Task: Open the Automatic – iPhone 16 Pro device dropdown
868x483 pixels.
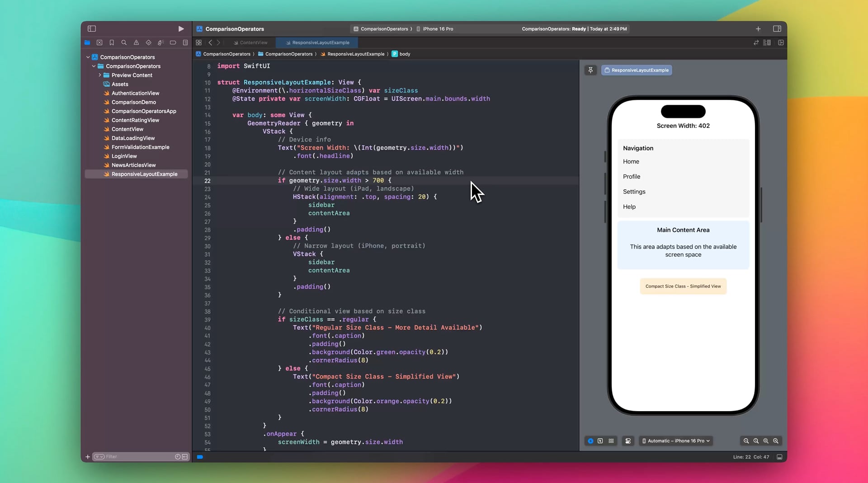Action: (x=676, y=441)
